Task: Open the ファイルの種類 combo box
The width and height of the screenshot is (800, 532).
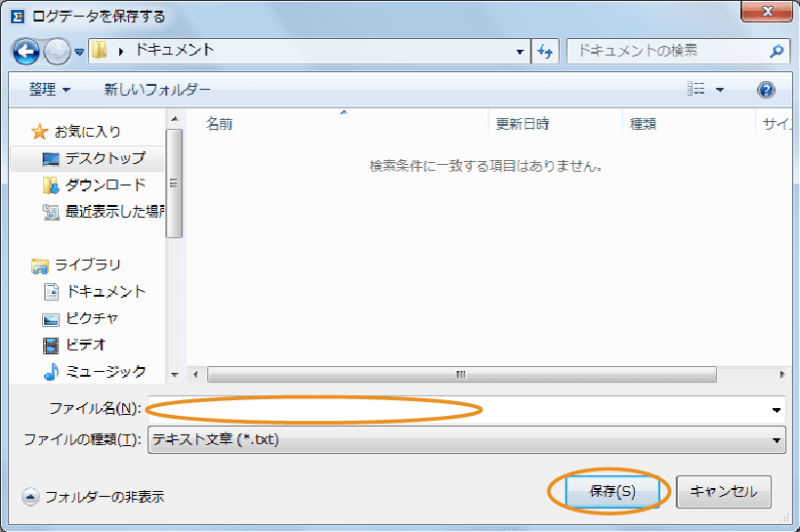Action: click(x=467, y=439)
